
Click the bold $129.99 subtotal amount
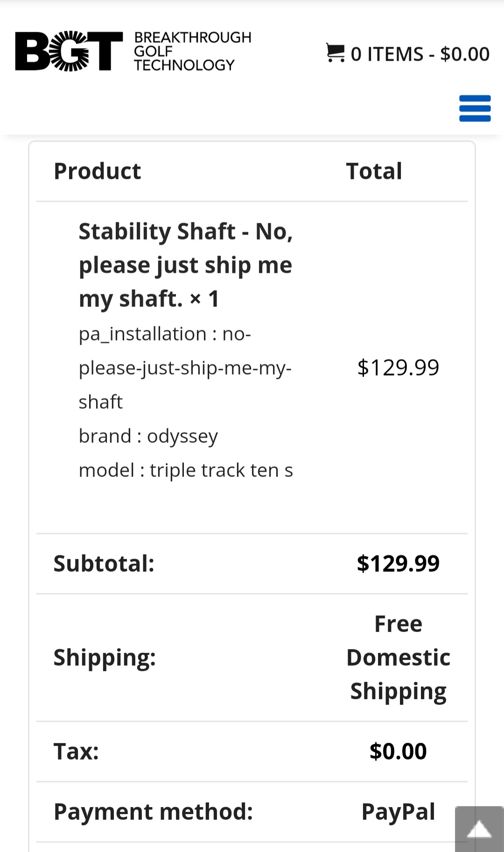(x=398, y=563)
